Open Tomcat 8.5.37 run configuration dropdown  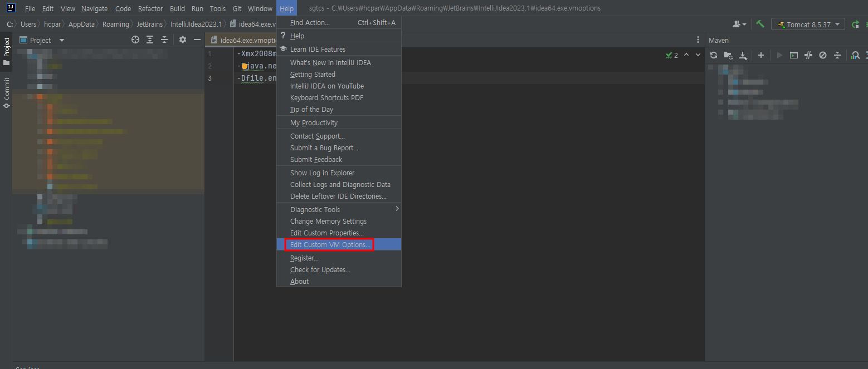(x=808, y=24)
